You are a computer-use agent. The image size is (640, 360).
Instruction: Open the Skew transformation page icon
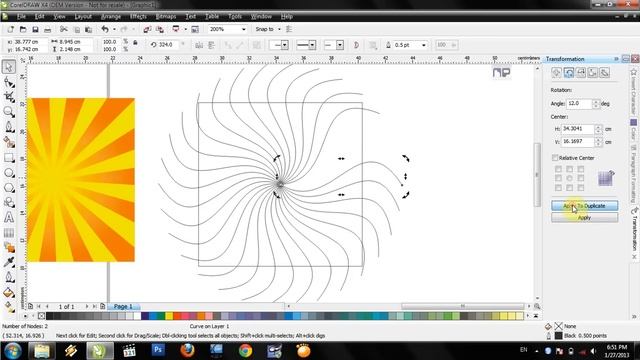coord(605,73)
